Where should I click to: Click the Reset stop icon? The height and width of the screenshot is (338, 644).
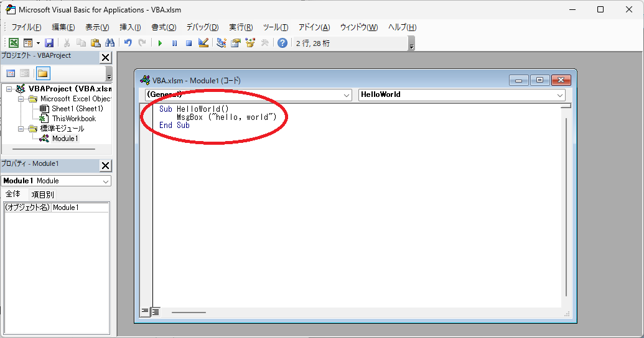point(189,43)
